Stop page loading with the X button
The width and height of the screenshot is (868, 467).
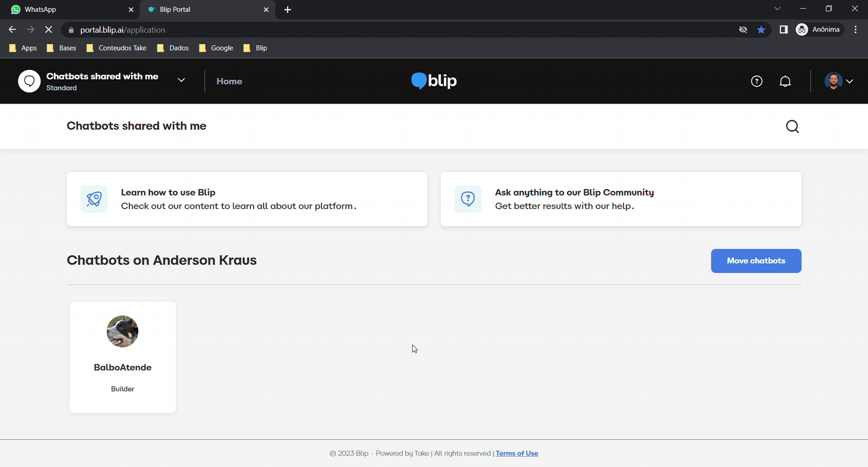(49, 30)
